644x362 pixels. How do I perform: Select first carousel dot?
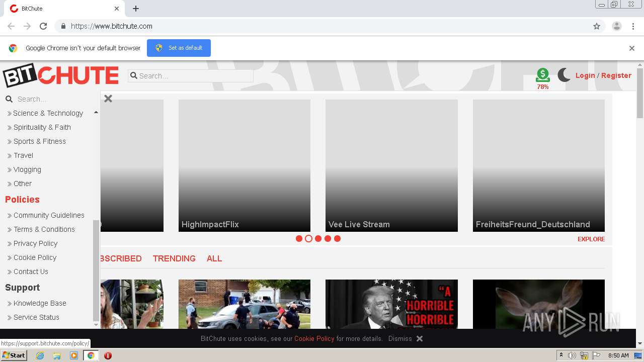pyautogui.click(x=299, y=239)
